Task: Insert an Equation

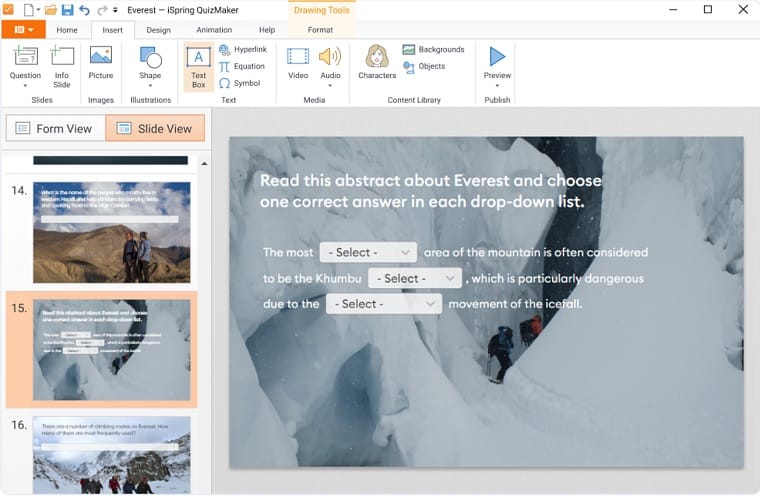Action: click(242, 66)
